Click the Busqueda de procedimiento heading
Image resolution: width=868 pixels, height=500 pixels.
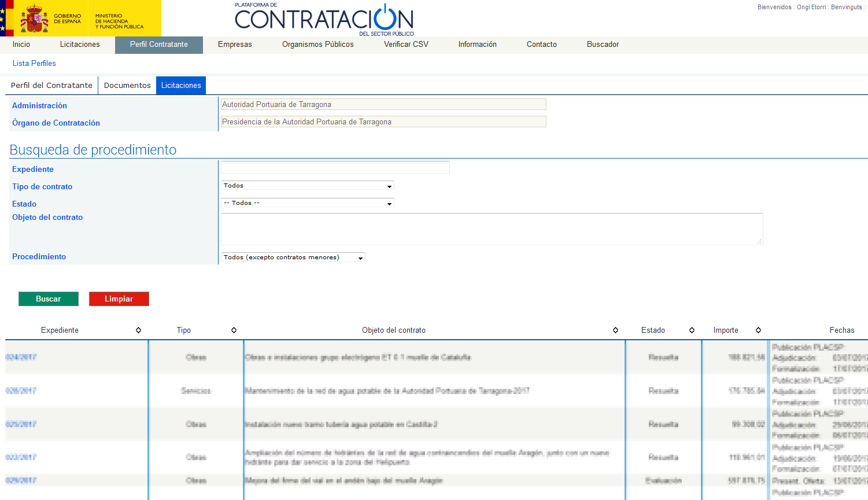click(x=93, y=150)
